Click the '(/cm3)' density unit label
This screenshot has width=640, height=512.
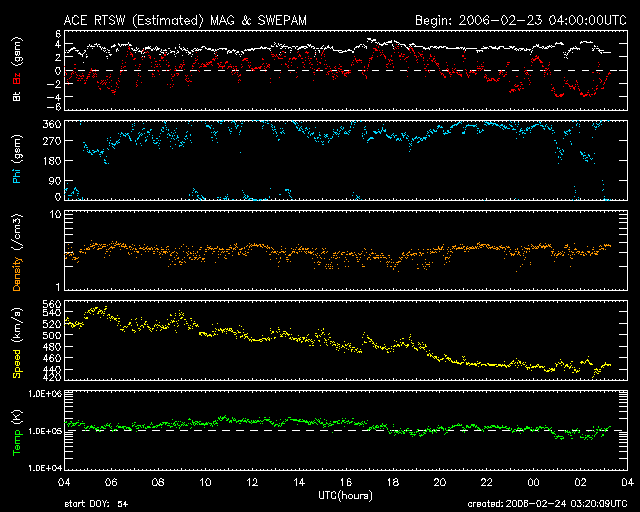[17, 232]
